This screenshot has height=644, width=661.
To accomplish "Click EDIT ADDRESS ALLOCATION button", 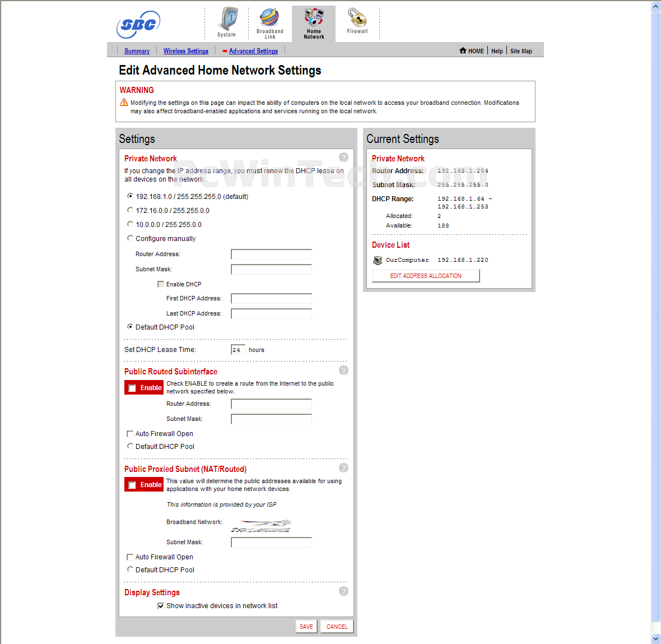I will 426,276.
